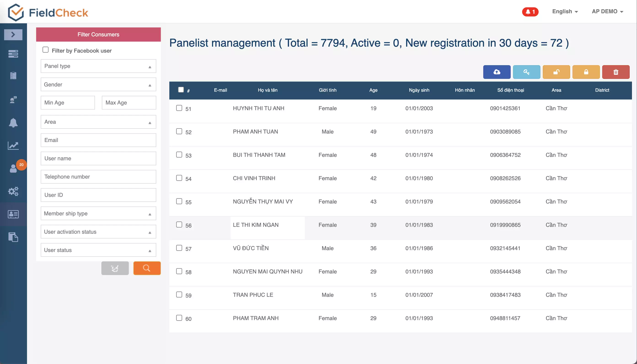Expand the Membership type dropdown
The height and width of the screenshot is (364, 637).
98,214
